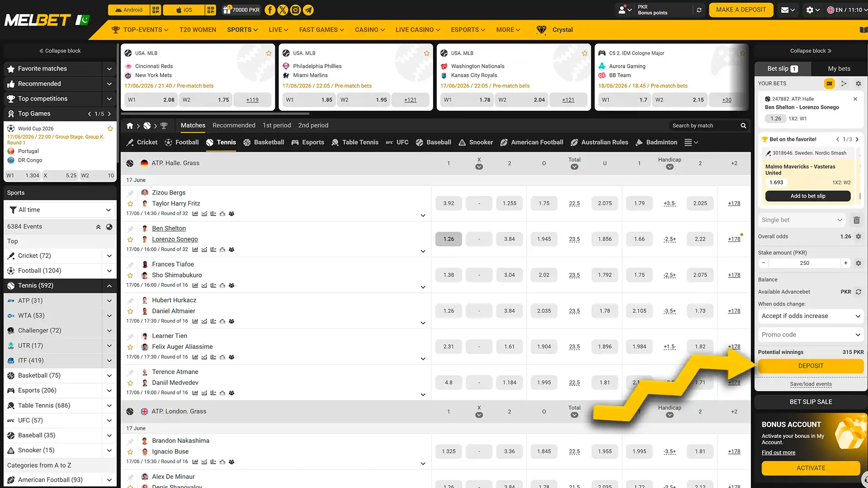
Task: Favorite the Philadelphia Phillies match card
Action: 426,53
